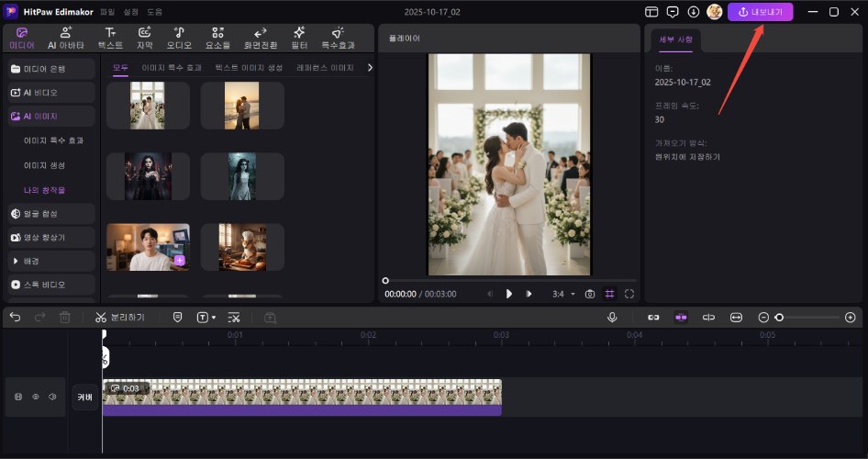868x459 pixels.
Task: Take a snapshot with the camera icon
Action: point(590,294)
